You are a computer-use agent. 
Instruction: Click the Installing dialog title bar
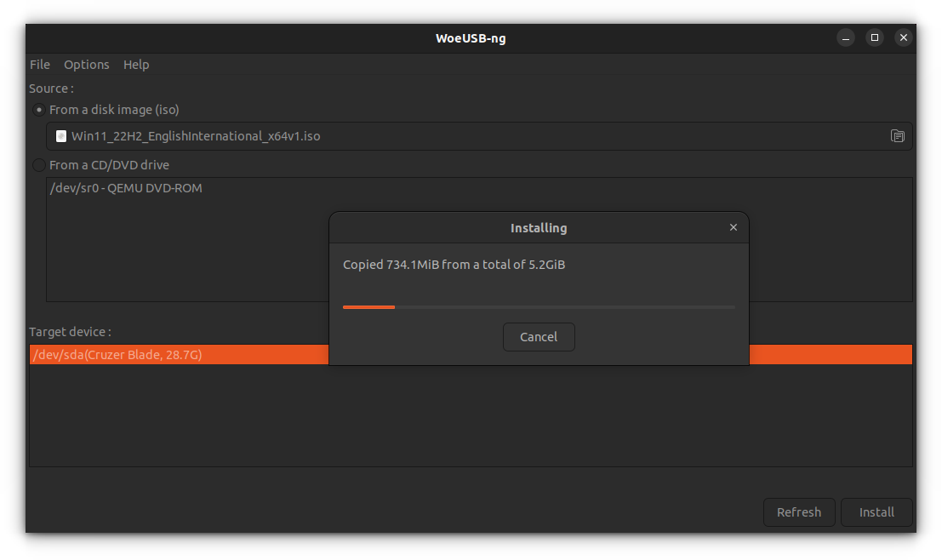(539, 227)
